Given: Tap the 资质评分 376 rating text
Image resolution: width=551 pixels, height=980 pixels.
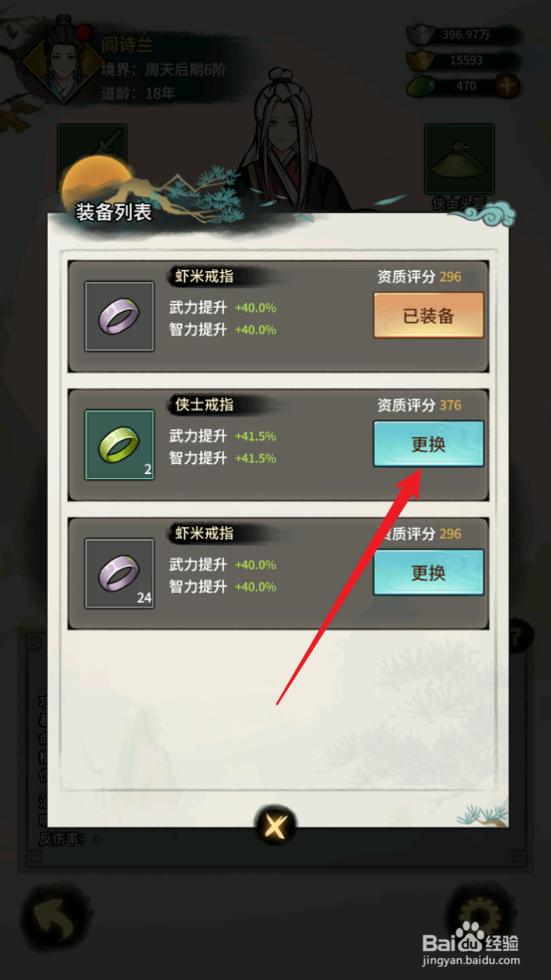Looking at the screenshot, I should (419, 405).
